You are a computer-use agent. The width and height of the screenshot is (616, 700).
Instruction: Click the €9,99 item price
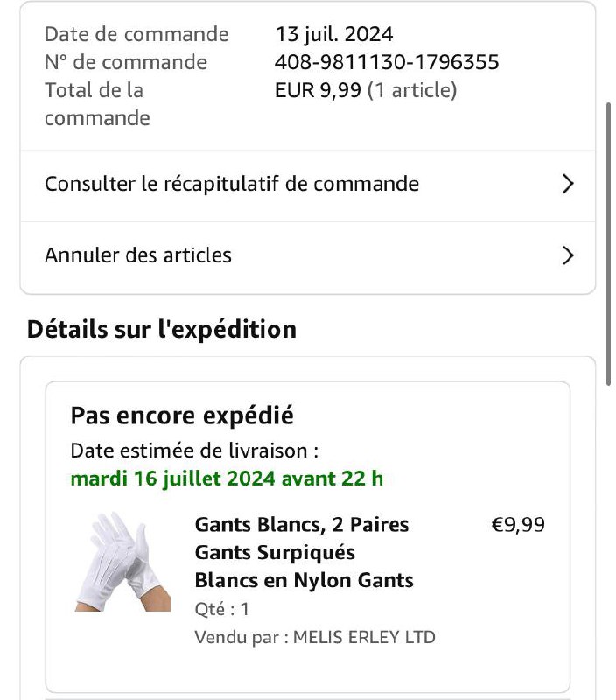tap(518, 524)
